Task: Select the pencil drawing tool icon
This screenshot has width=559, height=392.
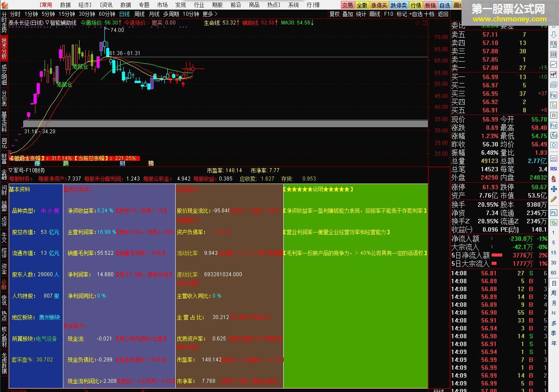Action: pyautogui.click(x=554, y=198)
